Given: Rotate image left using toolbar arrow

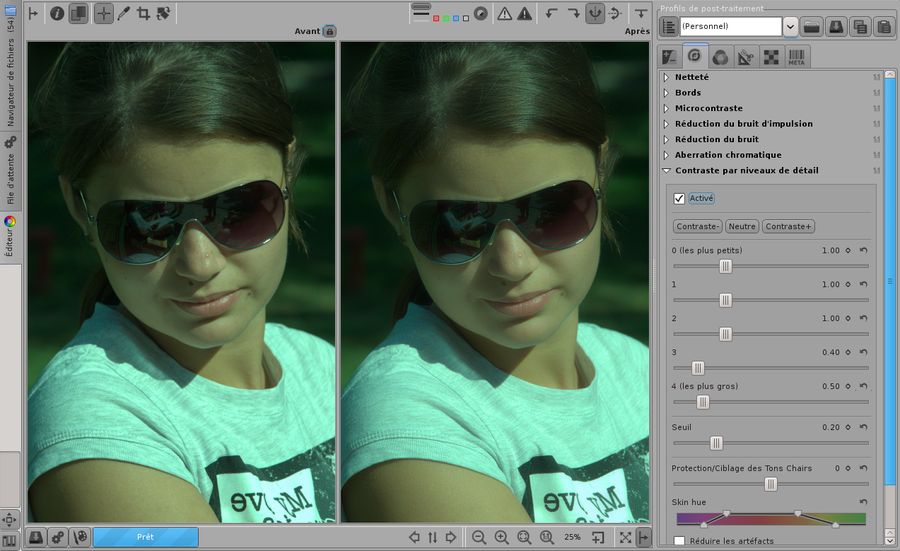Looking at the screenshot, I should tap(551, 13).
